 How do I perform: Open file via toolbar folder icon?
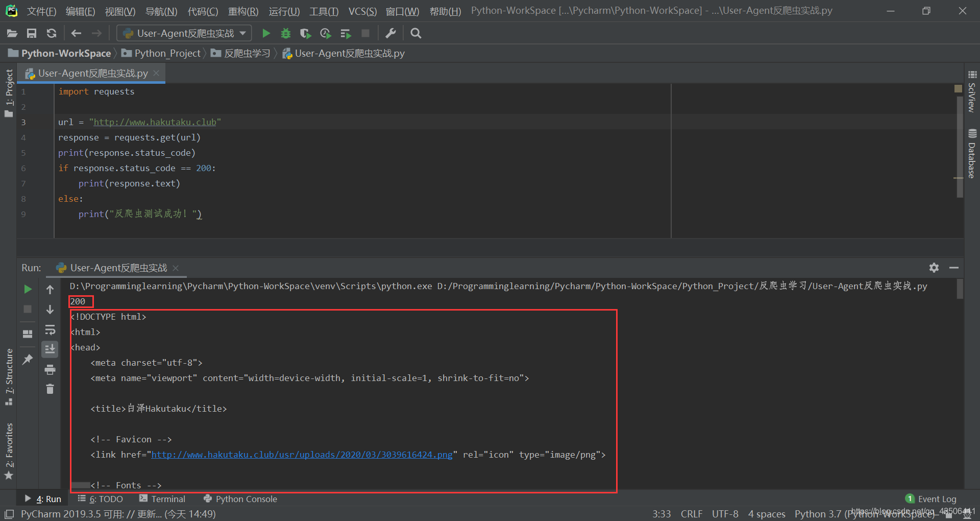[12, 33]
